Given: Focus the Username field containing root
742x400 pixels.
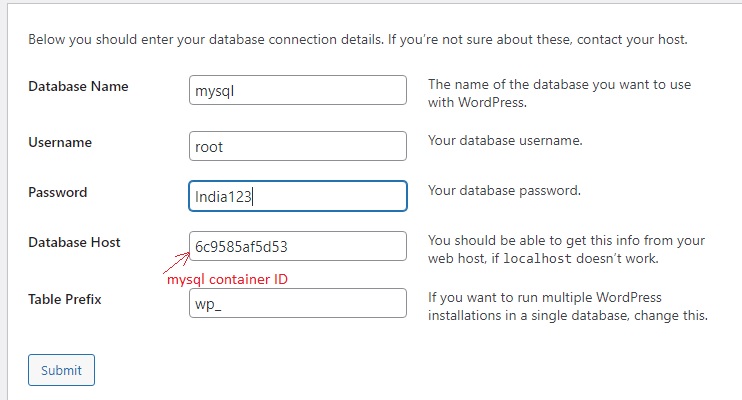Looking at the screenshot, I should (297, 146).
